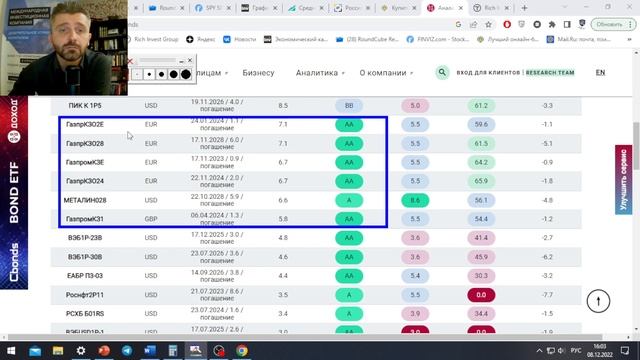640x360 pixels.
Task: Switch input language РУС indicator
Action: 576,351
